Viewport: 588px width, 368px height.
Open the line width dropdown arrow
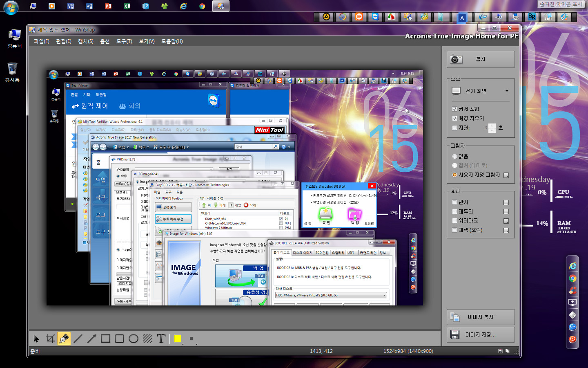[x=197, y=343]
